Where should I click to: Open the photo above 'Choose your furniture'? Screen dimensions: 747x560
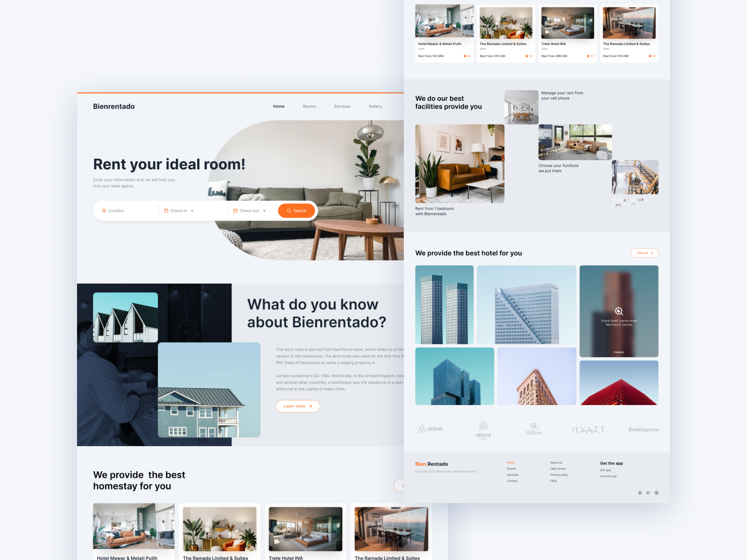click(x=575, y=142)
